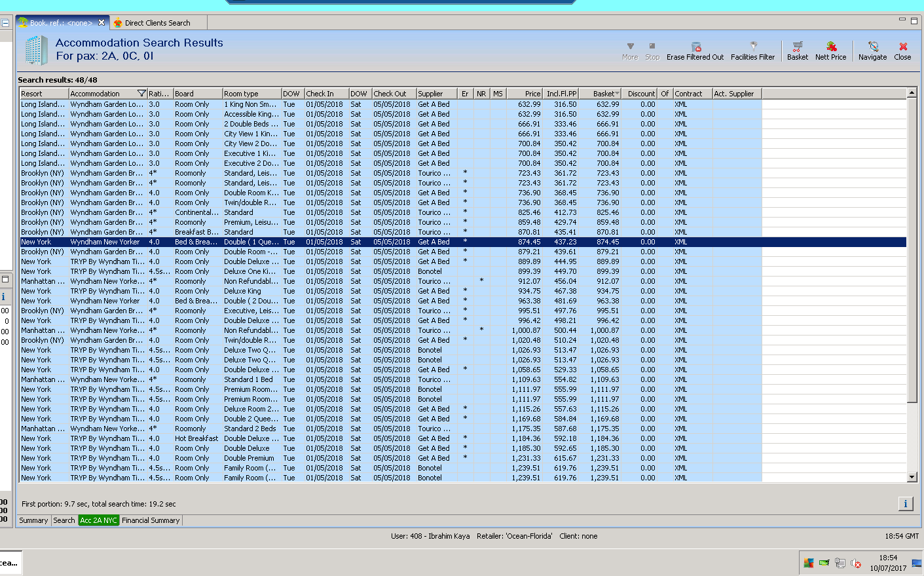
Task: Sort by Check Out column header
Action: click(x=394, y=94)
